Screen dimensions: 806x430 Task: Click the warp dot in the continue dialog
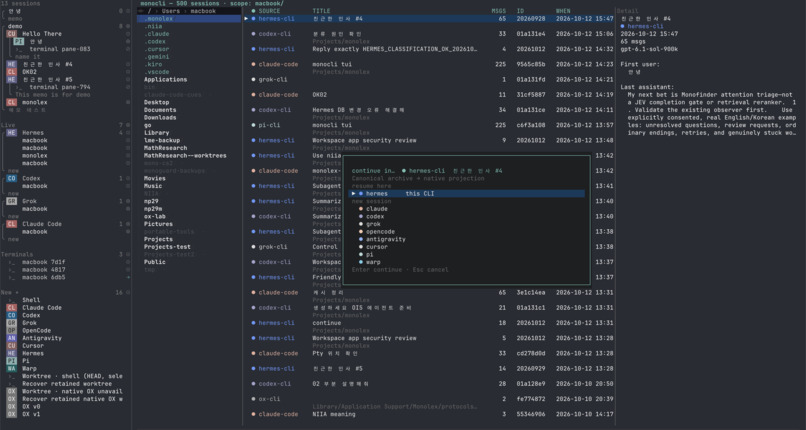click(x=361, y=262)
